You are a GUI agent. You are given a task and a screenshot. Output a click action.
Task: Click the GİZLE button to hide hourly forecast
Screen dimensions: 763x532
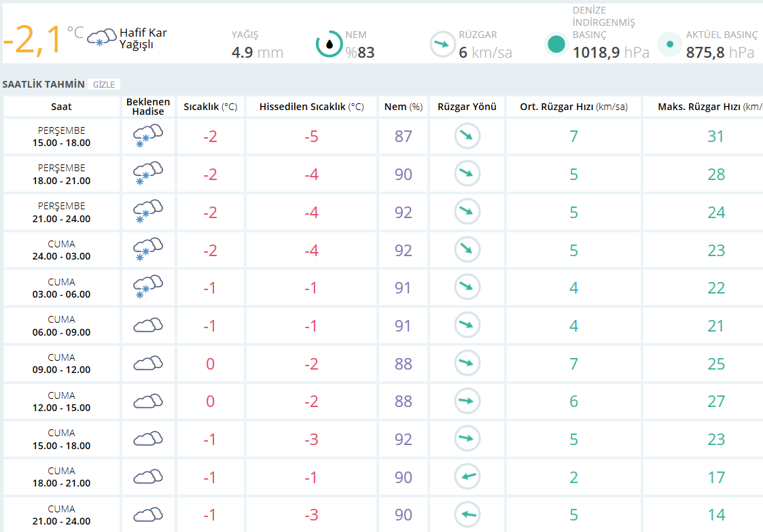click(103, 84)
